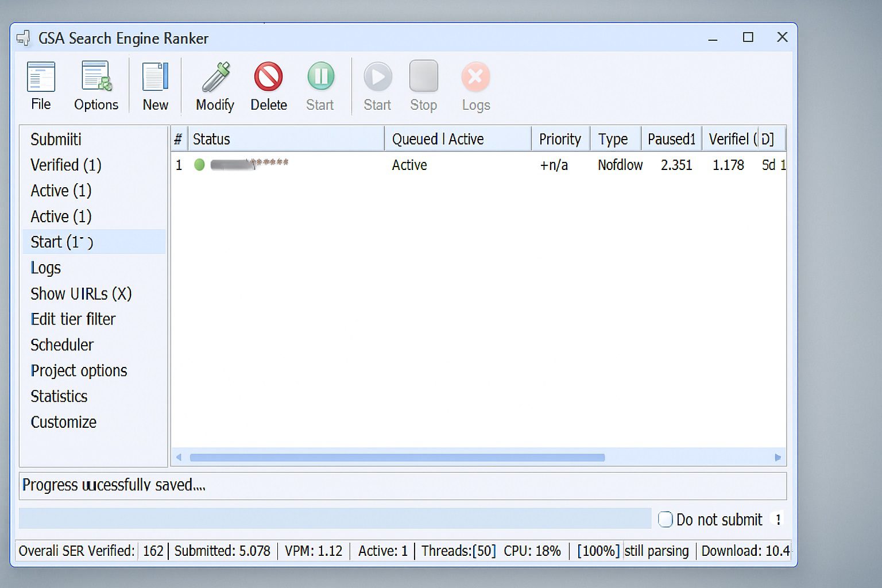
Task: Select Submiiti in the sidebar
Action: pyautogui.click(x=56, y=140)
